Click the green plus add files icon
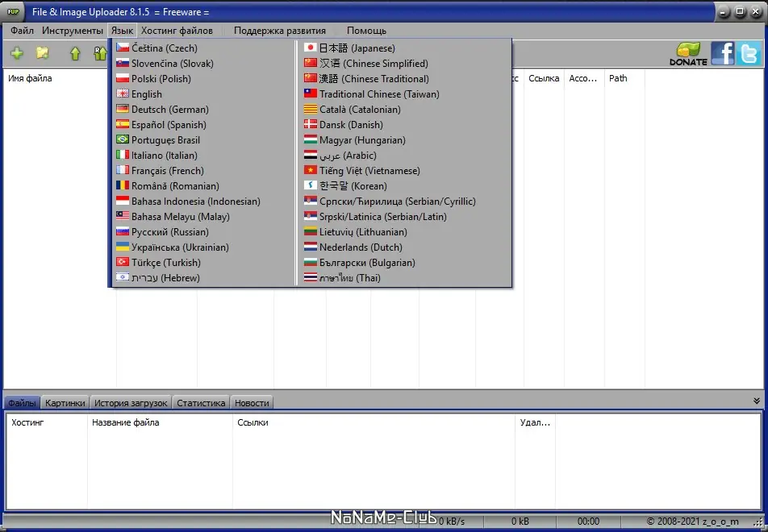Screen dimensions: 768x532 tap(17, 53)
